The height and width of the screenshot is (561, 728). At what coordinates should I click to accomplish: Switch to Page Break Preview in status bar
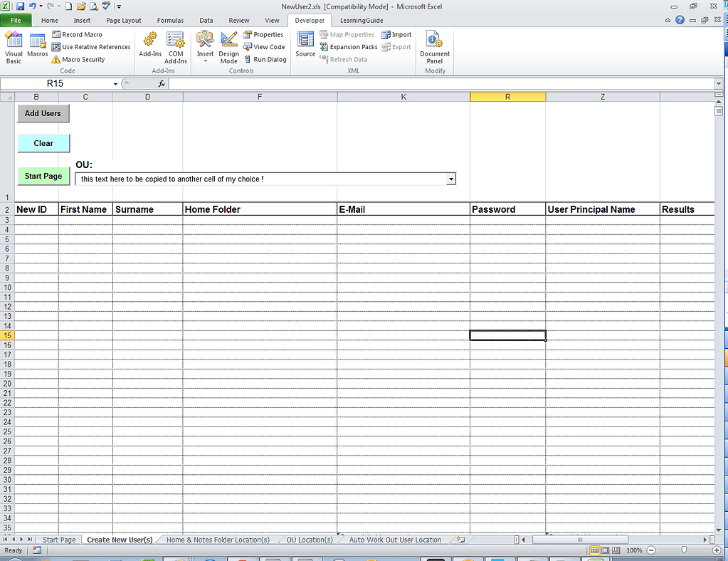pos(616,550)
